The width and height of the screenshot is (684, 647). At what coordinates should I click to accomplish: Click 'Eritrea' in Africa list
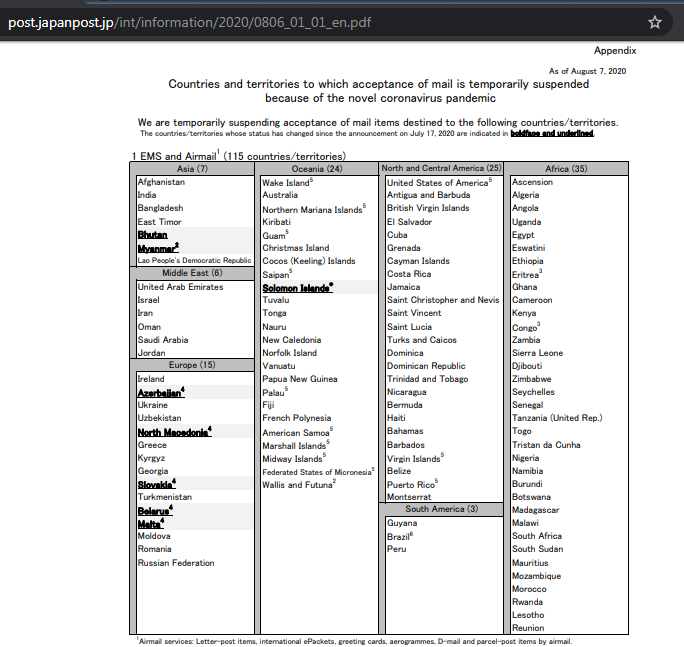(527, 274)
